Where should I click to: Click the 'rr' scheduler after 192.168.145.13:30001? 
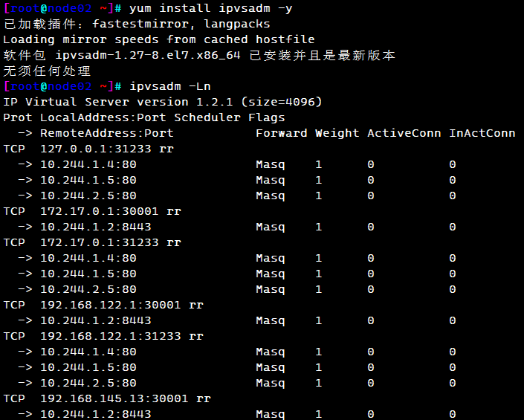[x=204, y=399]
